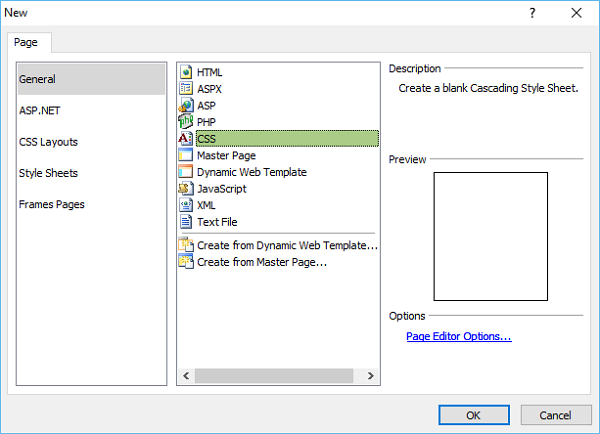This screenshot has width=600, height=434.
Task: Select the Dynamic Web Template icon
Action: pos(186,172)
